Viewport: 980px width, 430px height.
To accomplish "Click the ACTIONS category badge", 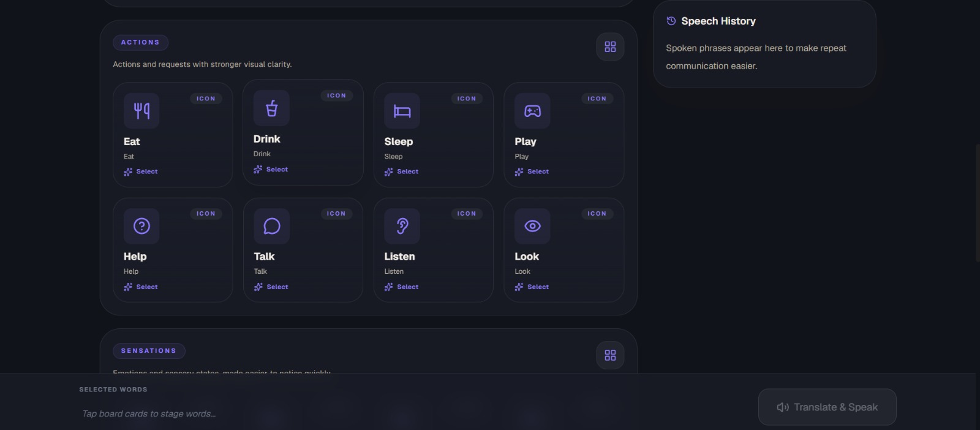I will point(140,42).
